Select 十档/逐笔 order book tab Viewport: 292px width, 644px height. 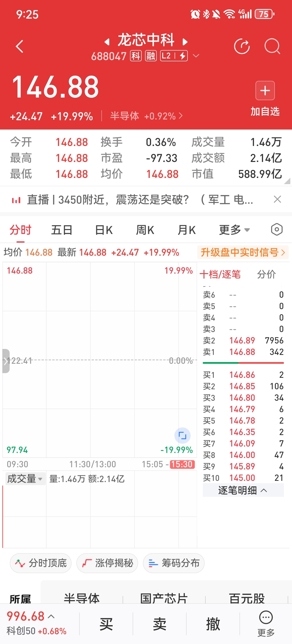pos(220,274)
